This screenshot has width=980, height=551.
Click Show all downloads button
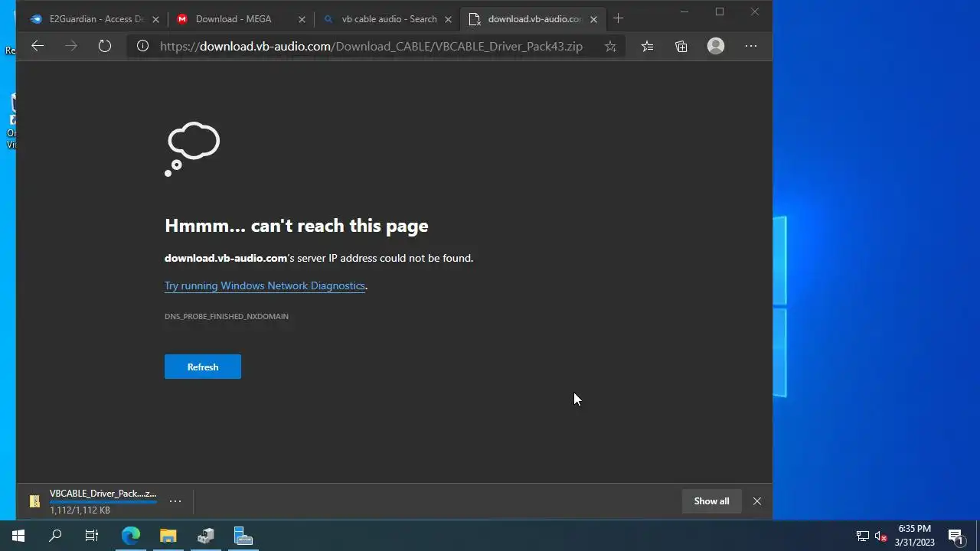(x=712, y=501)
